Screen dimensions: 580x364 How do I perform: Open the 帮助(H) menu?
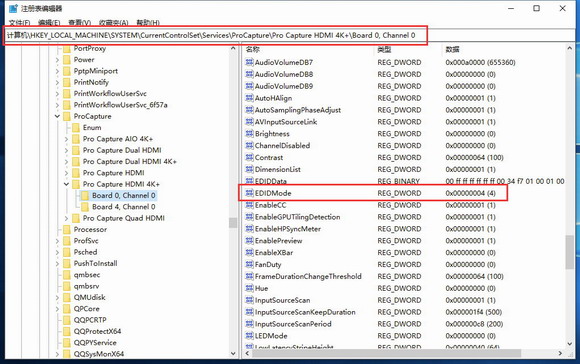[148, 23]
